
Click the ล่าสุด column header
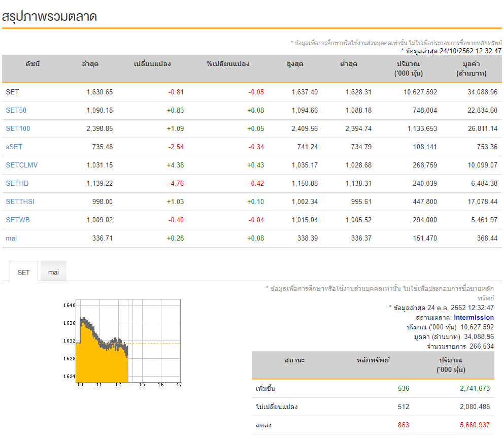pyautogui.click(x=90, y=63)
